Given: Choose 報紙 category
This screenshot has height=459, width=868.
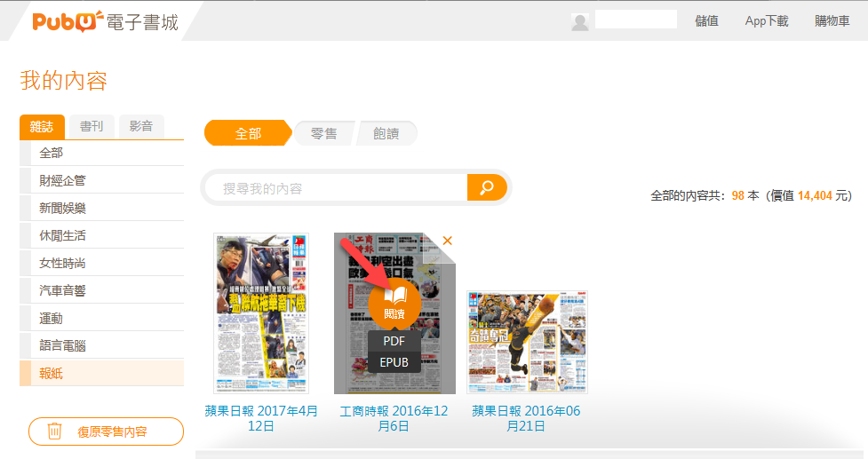Looking at the screenshot, I should (102, 373).
